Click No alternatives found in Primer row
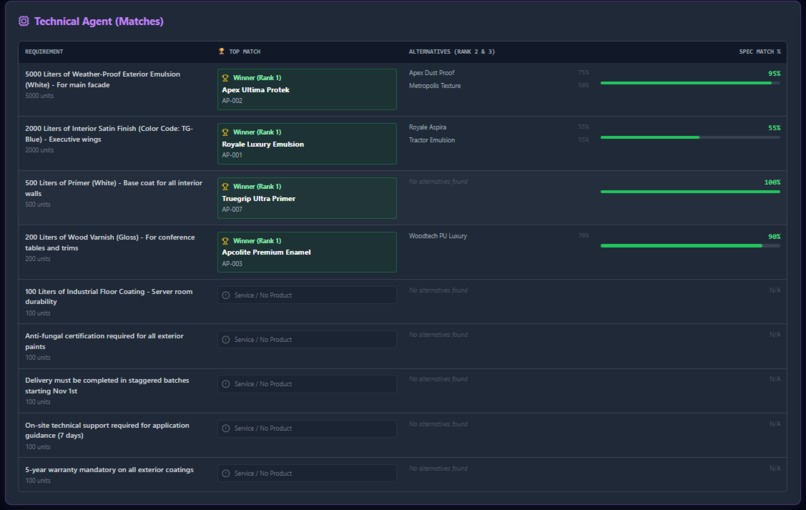 (438, 181)
